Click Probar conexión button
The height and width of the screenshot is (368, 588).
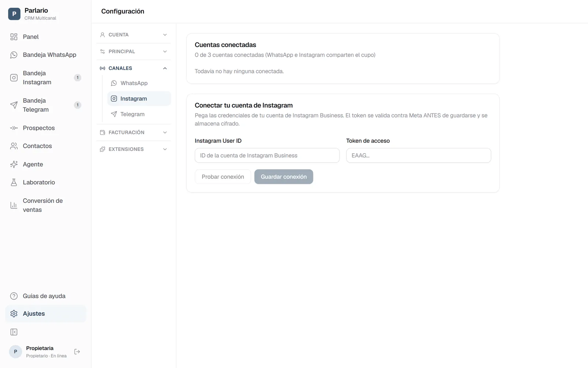coord(223,177)
